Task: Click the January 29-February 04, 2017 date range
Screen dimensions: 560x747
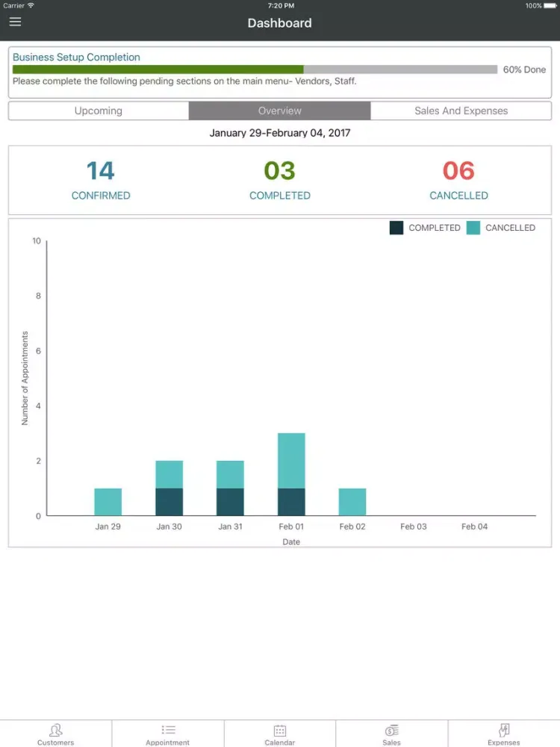Action: point(280,133)
